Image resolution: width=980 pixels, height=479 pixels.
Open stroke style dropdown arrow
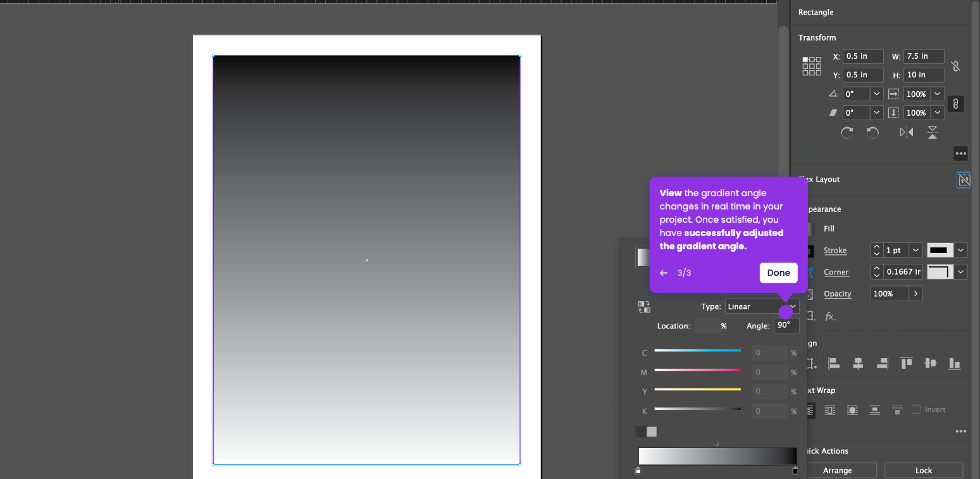pyautogui.click(x=961, y=251)
